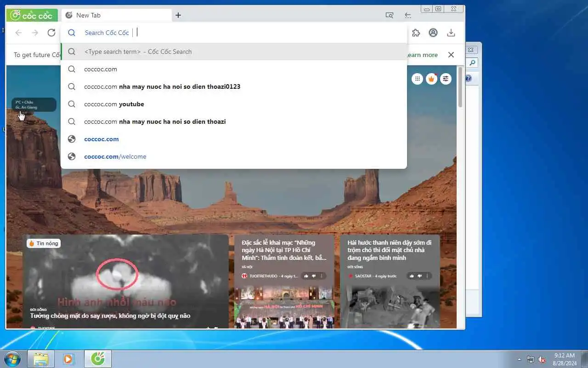Click the search magnifier icon in the address bar

[72, 33]
